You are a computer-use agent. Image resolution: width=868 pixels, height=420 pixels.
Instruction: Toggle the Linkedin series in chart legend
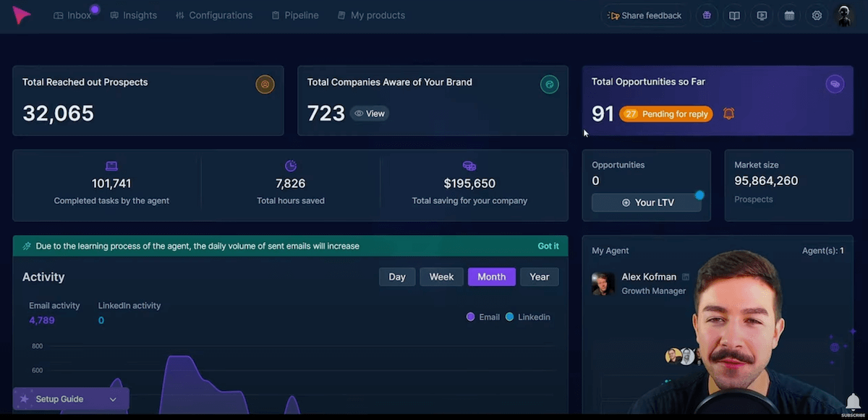(x=528, y=317)
